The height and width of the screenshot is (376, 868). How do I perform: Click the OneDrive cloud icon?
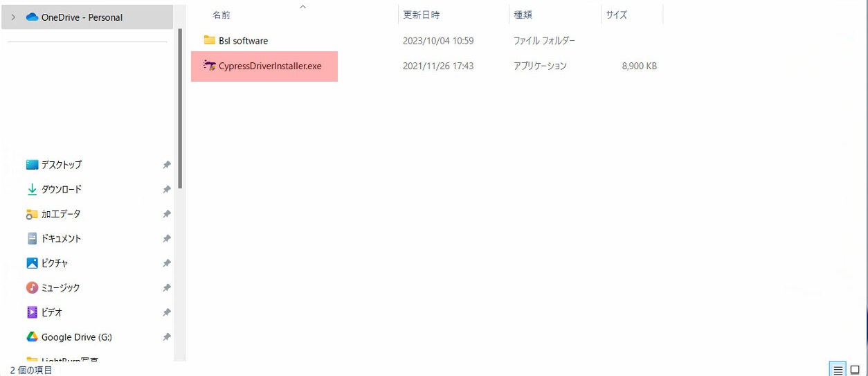(32, 17)
